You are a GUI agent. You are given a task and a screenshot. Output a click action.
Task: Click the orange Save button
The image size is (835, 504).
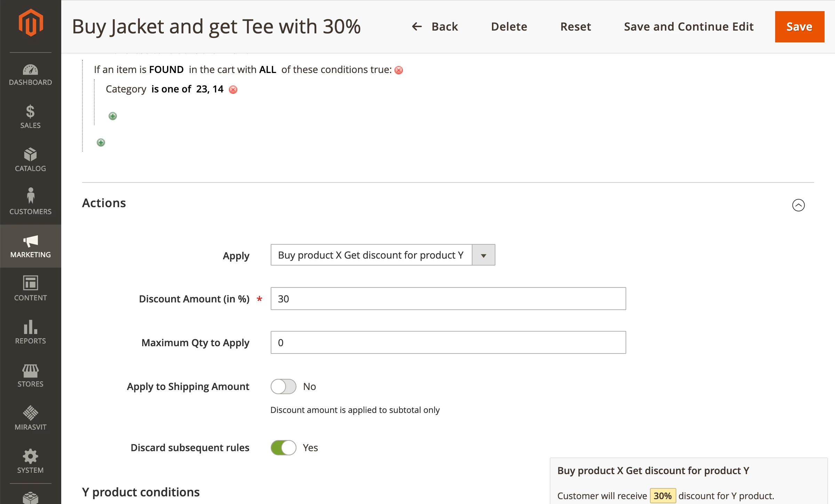[x=800, y=27]
